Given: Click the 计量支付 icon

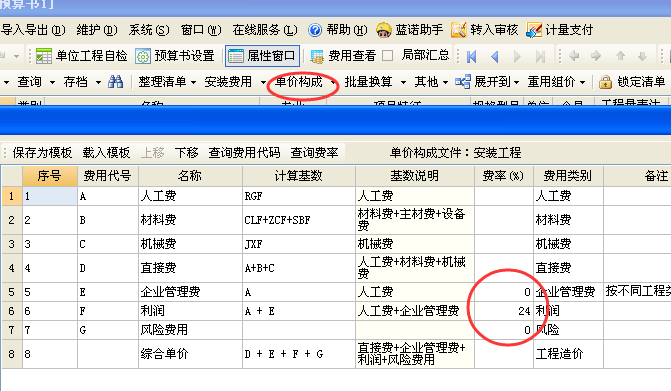Looking at the screenshot, I should tap(534, 30).
